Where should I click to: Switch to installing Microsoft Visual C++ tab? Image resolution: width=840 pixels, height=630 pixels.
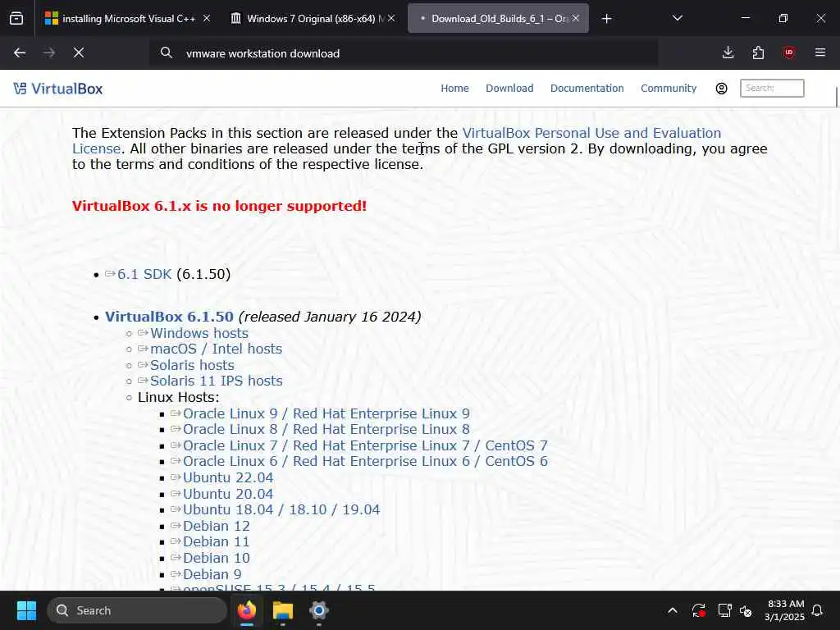coord(127,19)
